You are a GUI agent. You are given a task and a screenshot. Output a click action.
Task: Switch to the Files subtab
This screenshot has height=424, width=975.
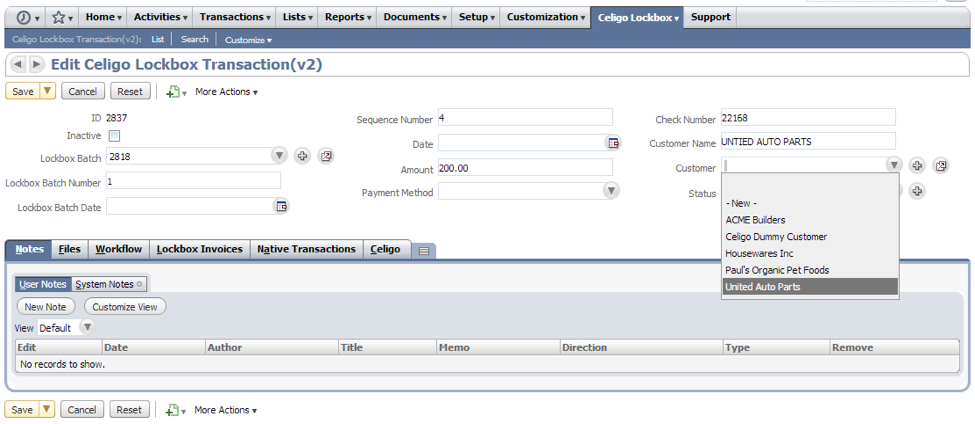(x=70, y=249)
